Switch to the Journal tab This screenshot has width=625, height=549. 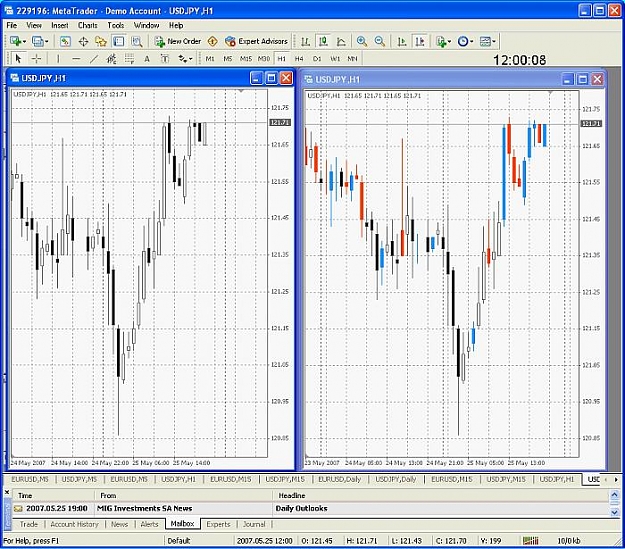pos(254,524)
